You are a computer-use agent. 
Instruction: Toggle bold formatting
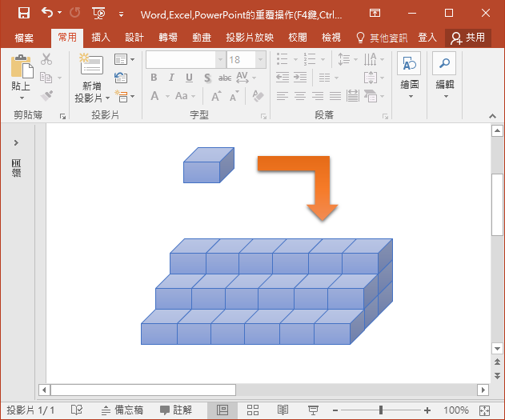[x=154, y=78]
